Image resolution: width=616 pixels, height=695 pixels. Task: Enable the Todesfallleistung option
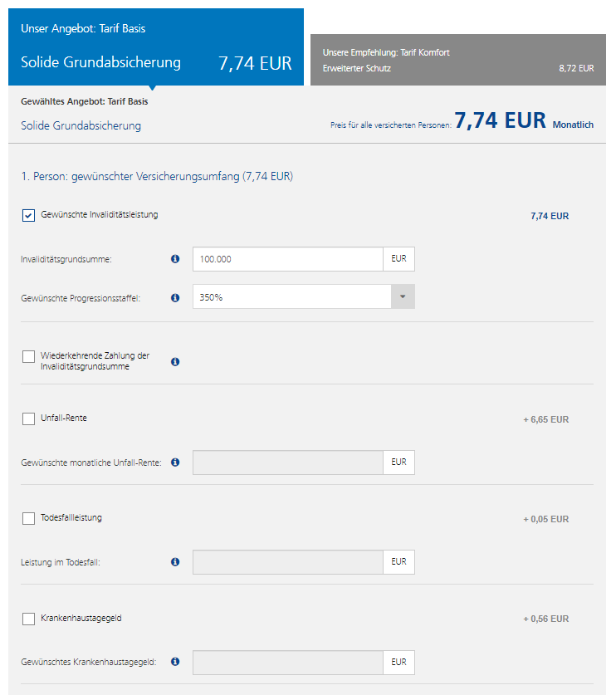click(28, 519)
